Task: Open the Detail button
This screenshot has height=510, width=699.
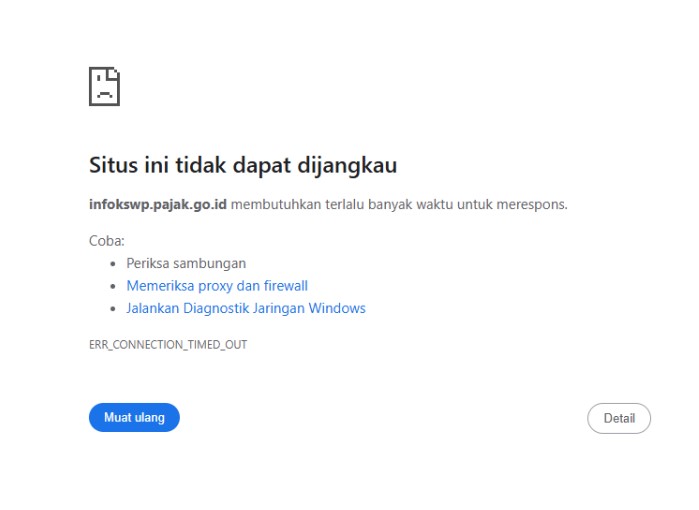Action: pyautogui.click(x=619, y=418)
